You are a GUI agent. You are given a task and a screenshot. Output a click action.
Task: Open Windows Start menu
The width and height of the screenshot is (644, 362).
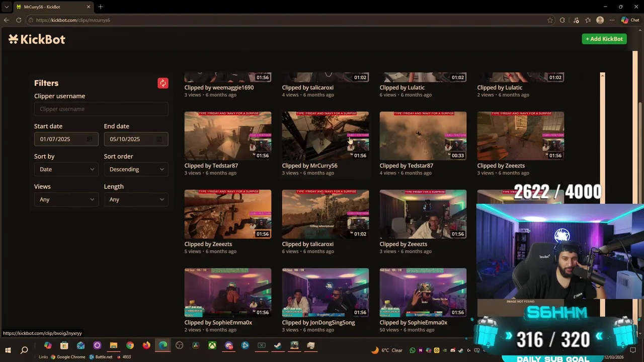pos(8,350)
